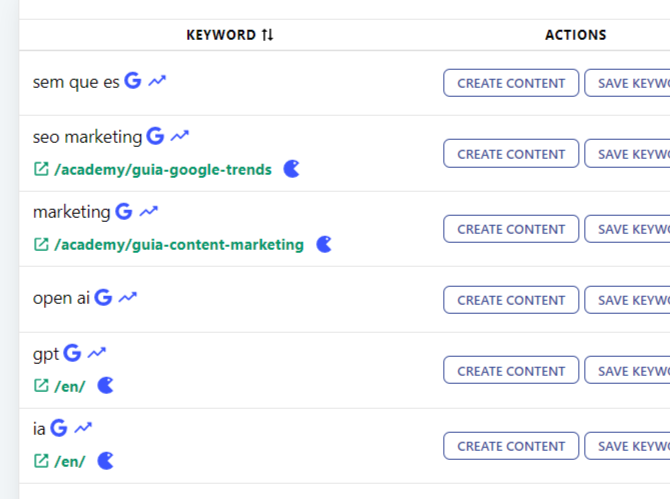Image resolution: width=670 pixels, height=499 pixels.
Task: Open the /academy/guia-content-marketing link
Action: [x=179, y=245]
